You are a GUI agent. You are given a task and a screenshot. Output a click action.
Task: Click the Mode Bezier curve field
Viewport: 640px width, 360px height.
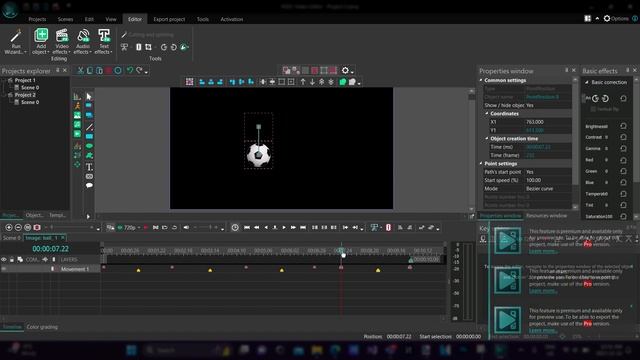tap(548, 189)
